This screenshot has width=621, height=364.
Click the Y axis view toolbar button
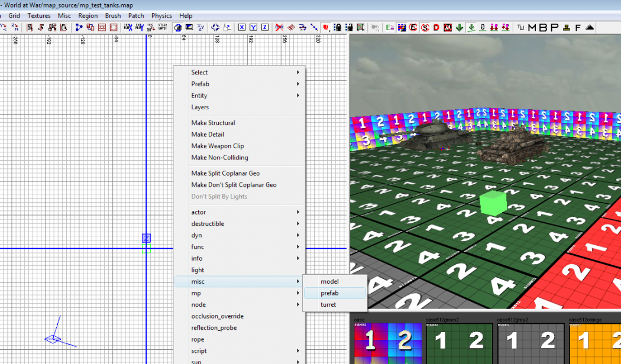(253, 27)
